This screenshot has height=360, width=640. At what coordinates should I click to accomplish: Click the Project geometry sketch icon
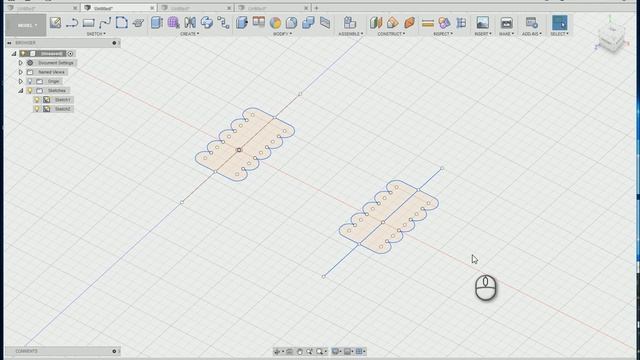(138, 22)
